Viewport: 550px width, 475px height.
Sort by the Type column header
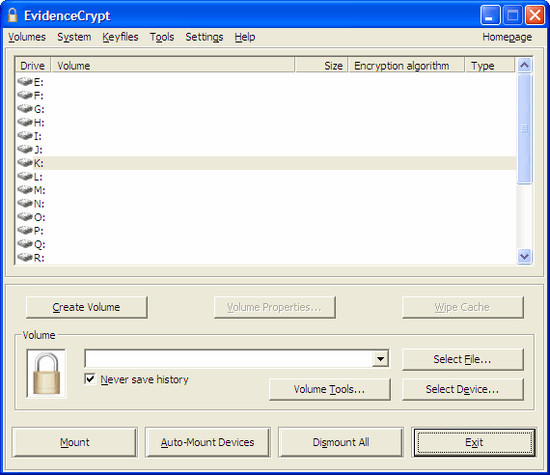pos(490,66)
